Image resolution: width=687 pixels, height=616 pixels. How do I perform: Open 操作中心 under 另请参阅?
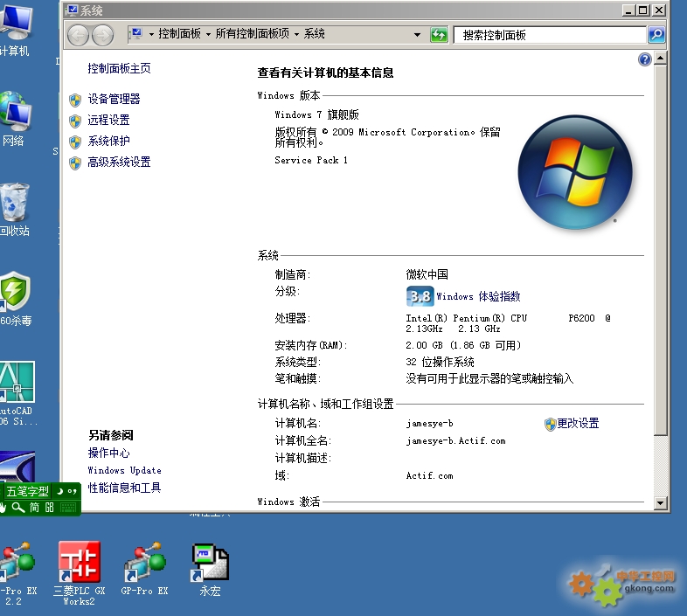click(x=108, y=453)
